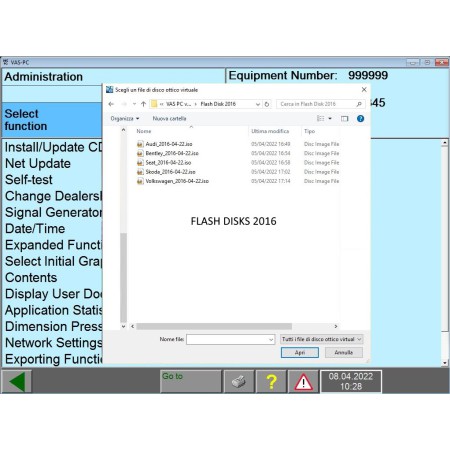450x450 pixels.
Task: Click the Skoda iso file icon
Action: [140, 172]
